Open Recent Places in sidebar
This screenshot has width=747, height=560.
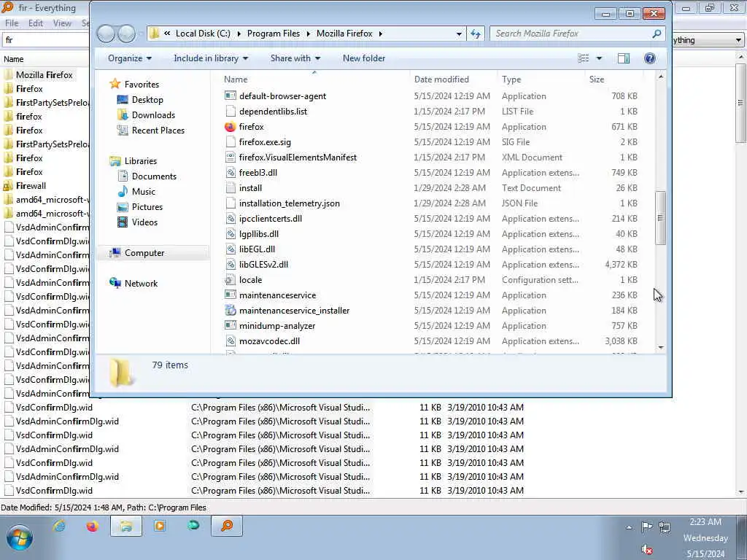(158, 130)
